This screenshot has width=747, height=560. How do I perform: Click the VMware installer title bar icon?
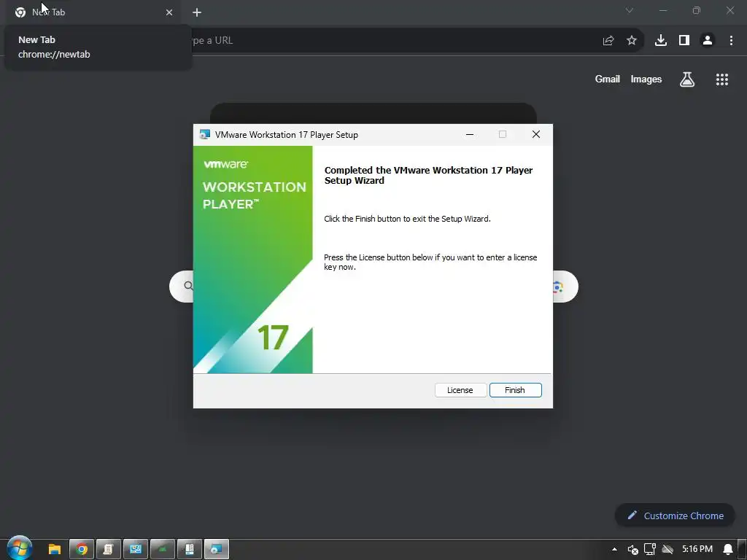205,135
